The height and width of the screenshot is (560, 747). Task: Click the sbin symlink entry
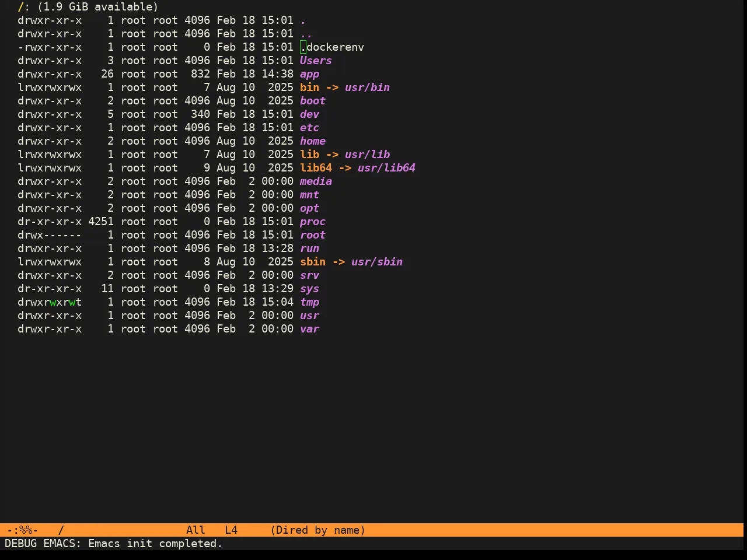pos(313,262)
